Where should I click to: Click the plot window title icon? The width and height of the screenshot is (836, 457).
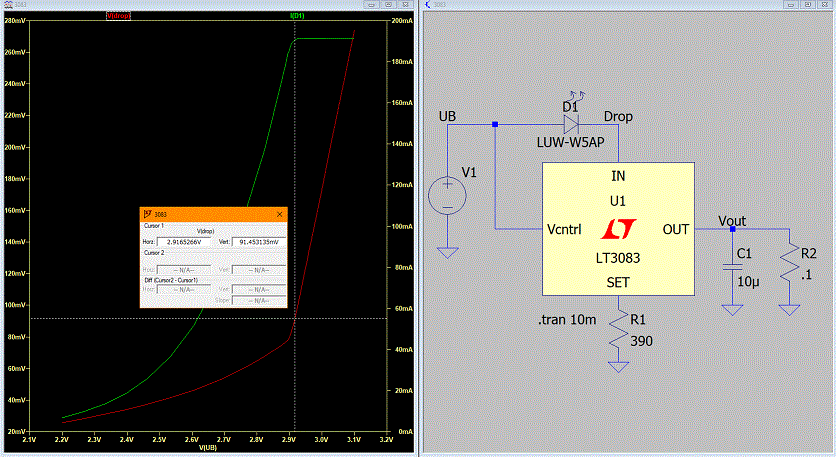[9, 5]
